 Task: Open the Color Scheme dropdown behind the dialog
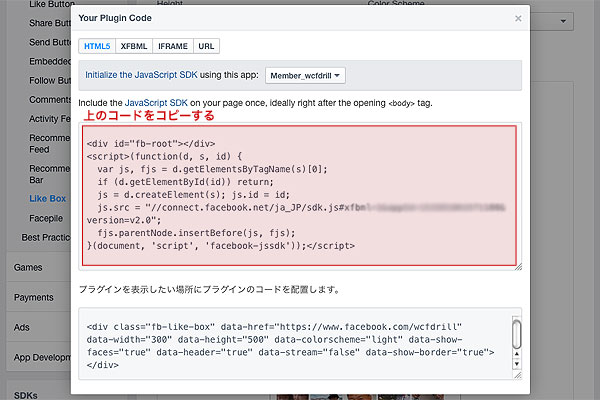pos(551,21)
